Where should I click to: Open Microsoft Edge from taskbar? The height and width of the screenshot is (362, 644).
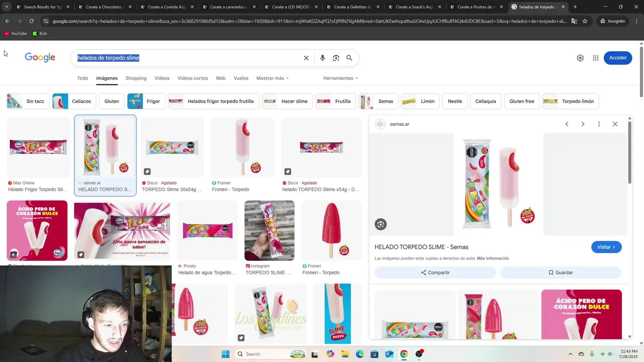[360, 354]
